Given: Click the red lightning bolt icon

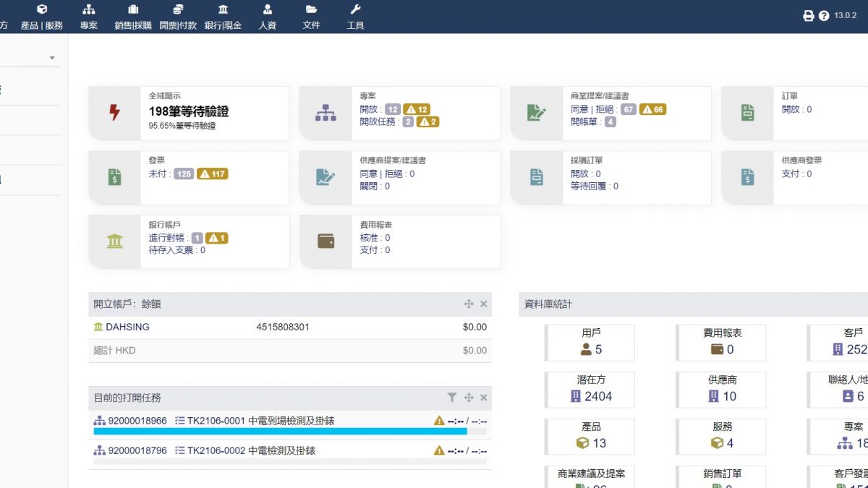Looking at the screenshot, I should 114,113.
